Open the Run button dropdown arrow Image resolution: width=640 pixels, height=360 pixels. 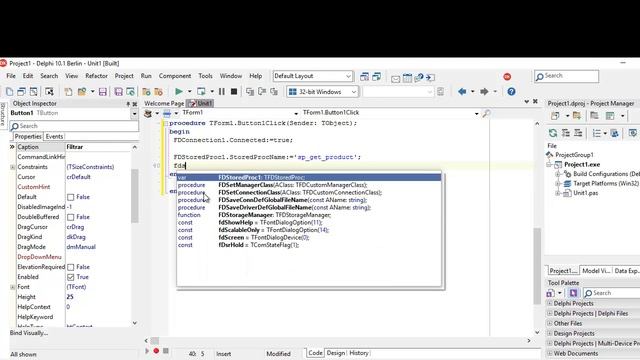tap(189, 91)
